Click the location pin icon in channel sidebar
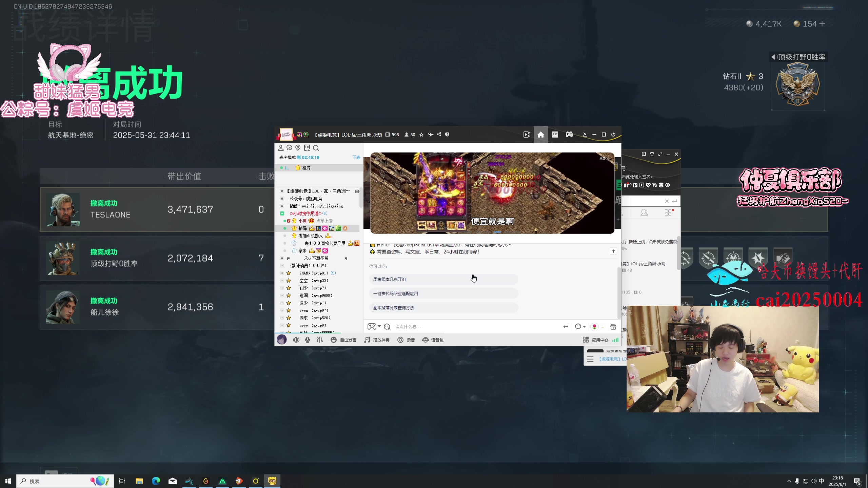 pyautogui.click(x=298, y=148)
